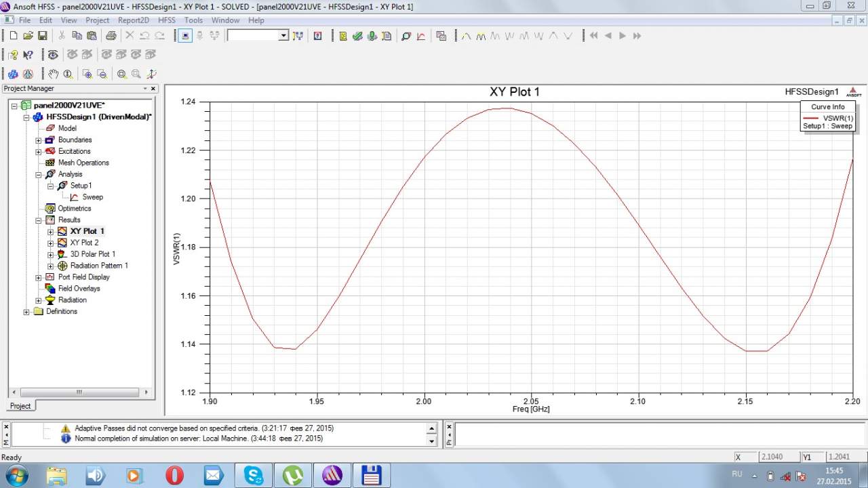Click the Open folder toolbar icon

pos(28,36)
